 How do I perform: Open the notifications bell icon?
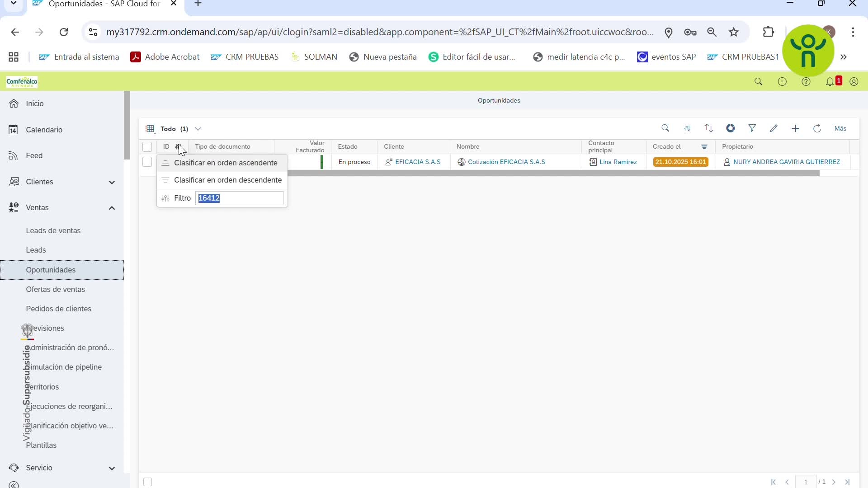[x=830, y=82]
